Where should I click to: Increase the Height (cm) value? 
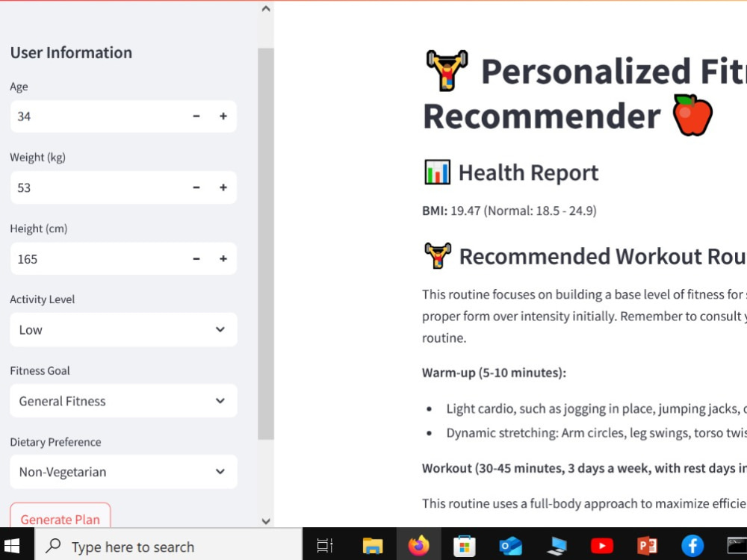pos(223,258)
